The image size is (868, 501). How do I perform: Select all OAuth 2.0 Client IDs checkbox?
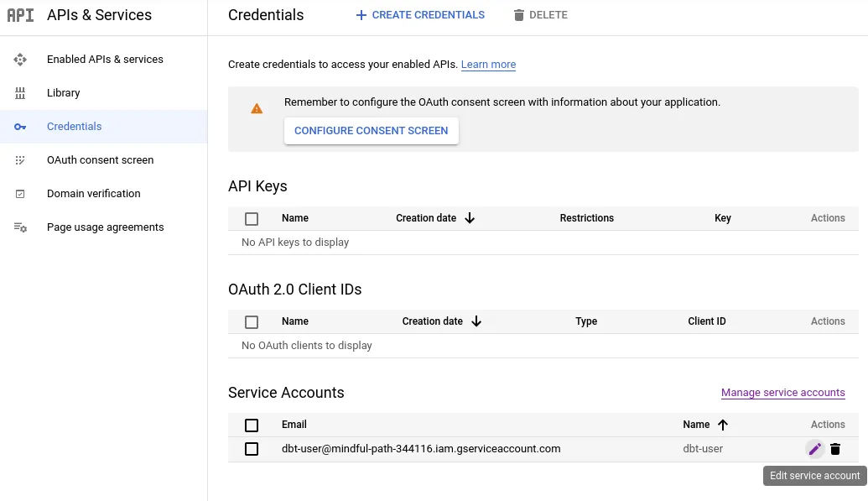click(252, 322)
